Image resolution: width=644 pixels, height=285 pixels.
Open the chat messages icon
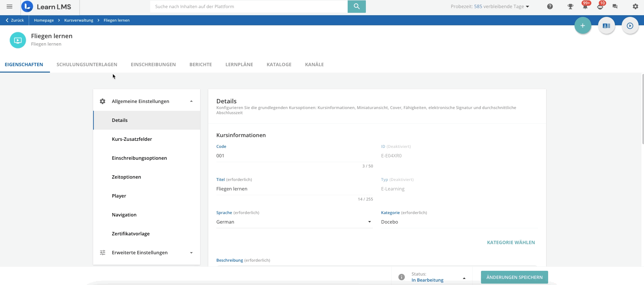click(615, 6)
